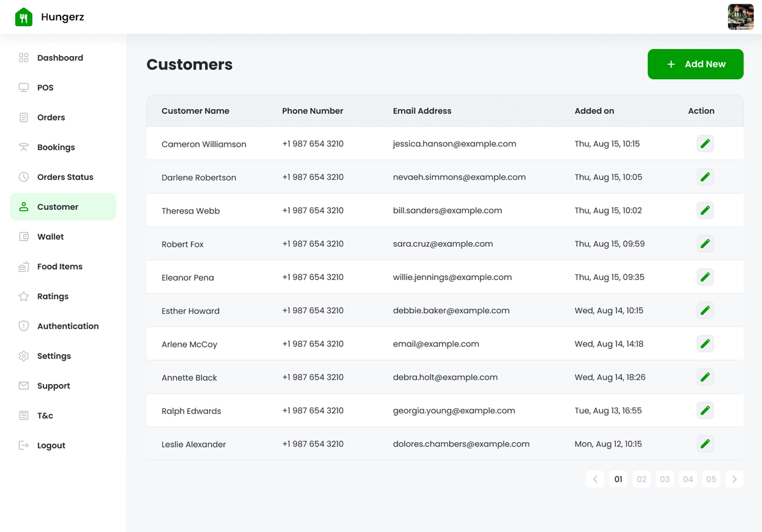Image resolution: width=762 pixels, height=532 pixels.
Task: Go to next page using right chevron
Action: click(734, 479)
